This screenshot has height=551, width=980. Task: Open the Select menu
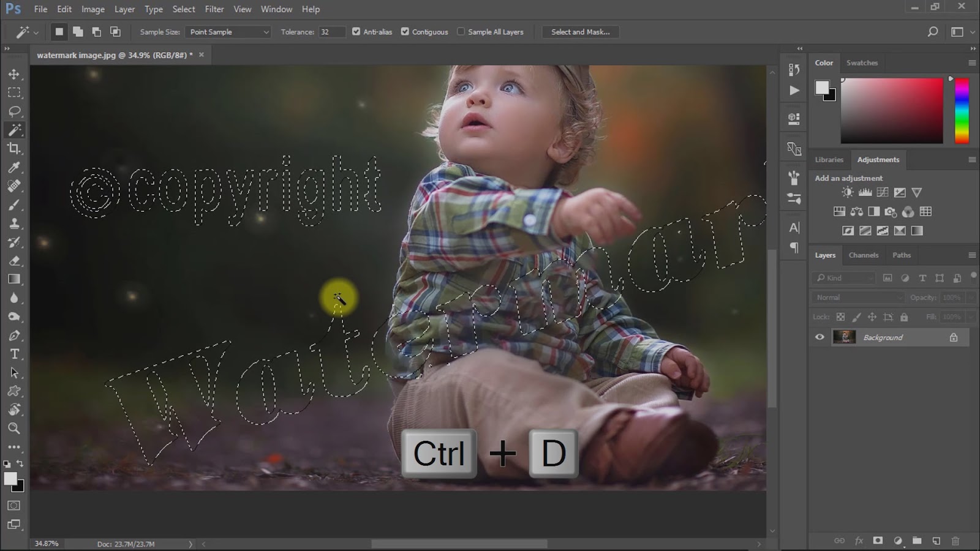tap(184, 9)
